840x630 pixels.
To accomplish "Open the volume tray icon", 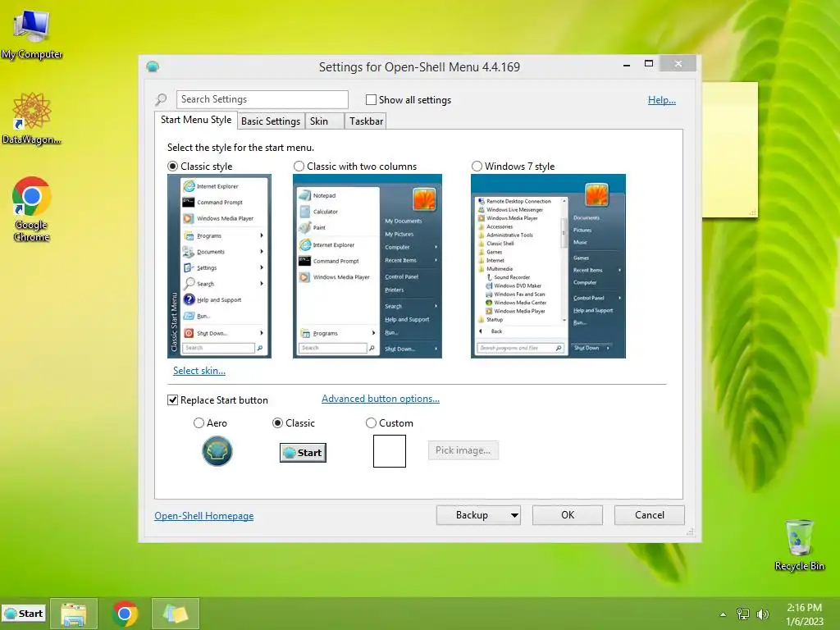I will pos(762,614).
